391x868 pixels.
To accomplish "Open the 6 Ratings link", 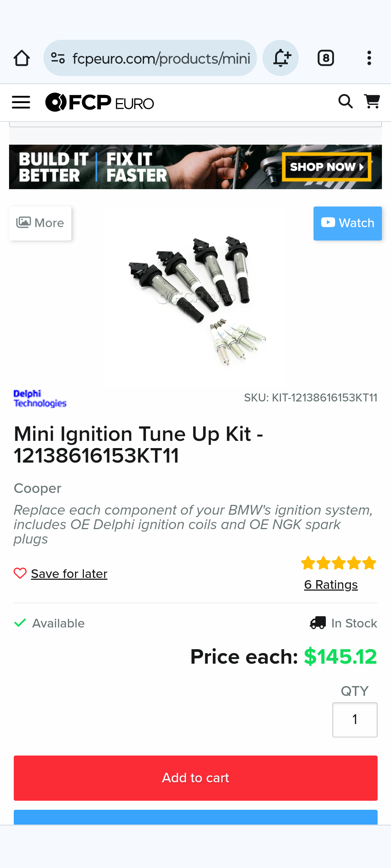I will point(331,584).
